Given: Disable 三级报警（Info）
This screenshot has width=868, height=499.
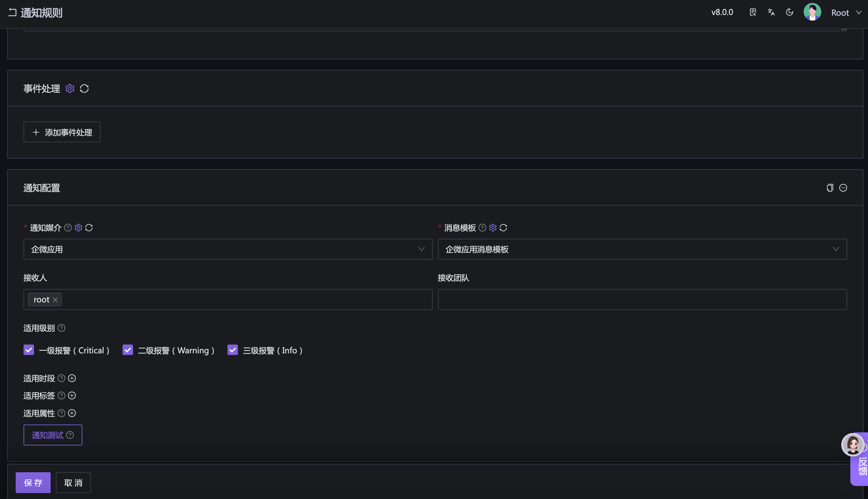Looking at the screenshot, I should (232, 350).
